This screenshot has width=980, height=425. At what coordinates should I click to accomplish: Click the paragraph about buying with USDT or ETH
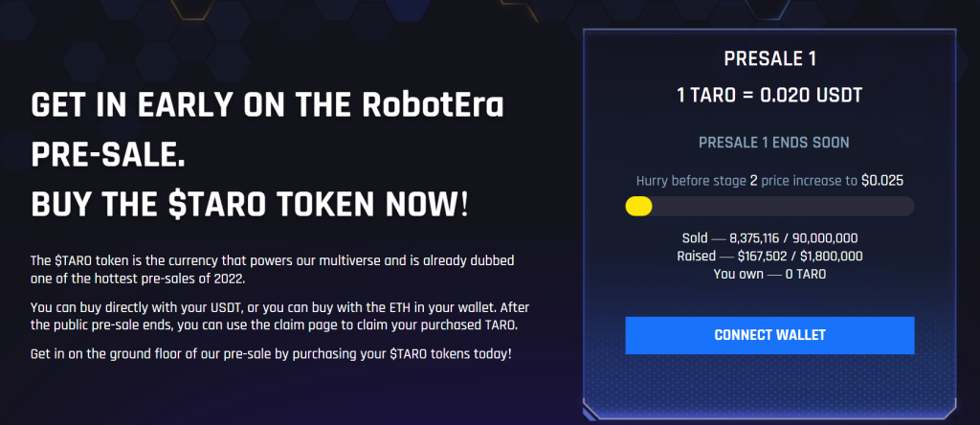(280, 316)
